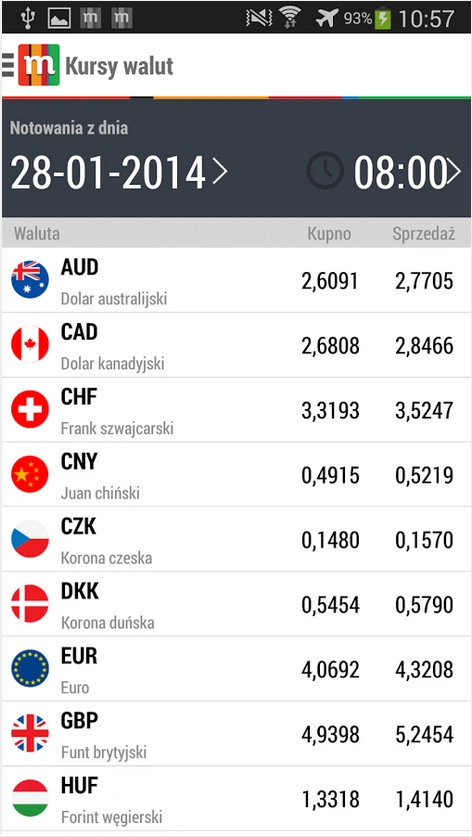Screen dimensions: 472x837
Task: Tap the Australian flag icon
Action: click(30, 280)
